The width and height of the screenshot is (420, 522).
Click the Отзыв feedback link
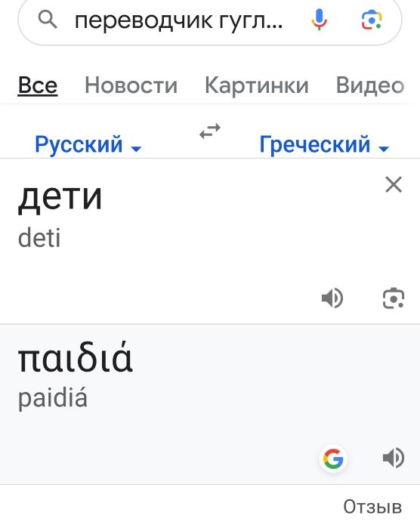tap(372, 507)
